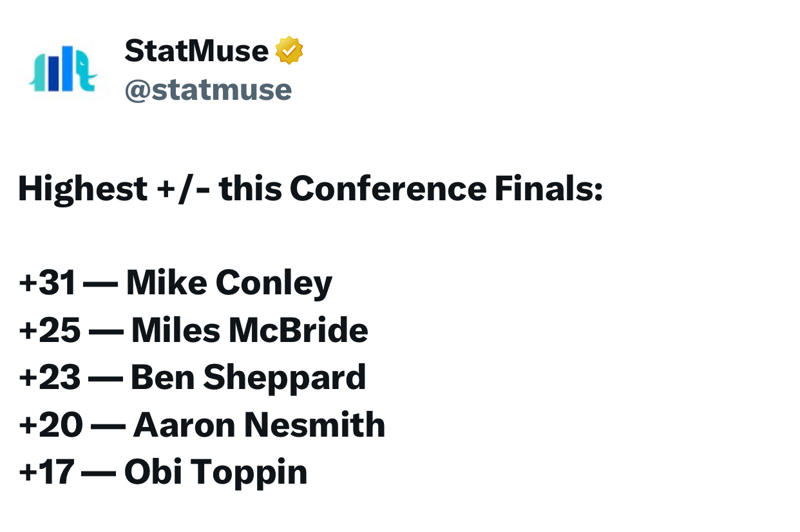Click the gold verified badge
The height and width of the screenshot is (532, 800).
pos(289,51)
